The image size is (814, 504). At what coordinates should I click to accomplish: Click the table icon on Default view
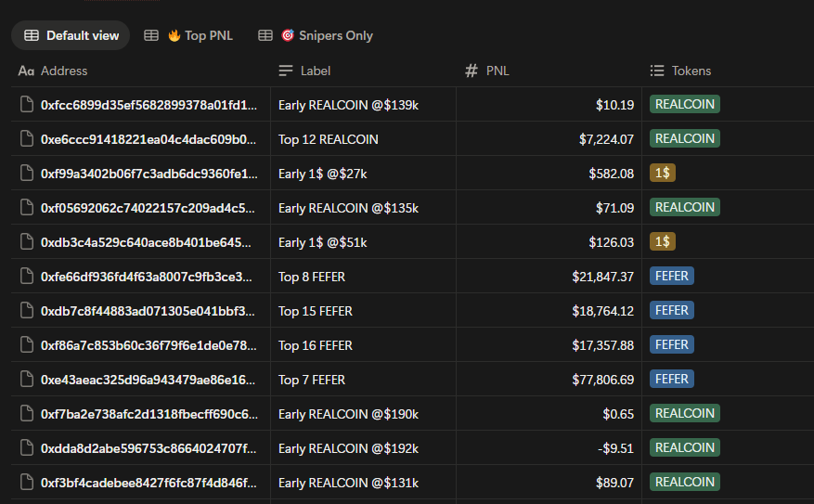tap(32, 35)
